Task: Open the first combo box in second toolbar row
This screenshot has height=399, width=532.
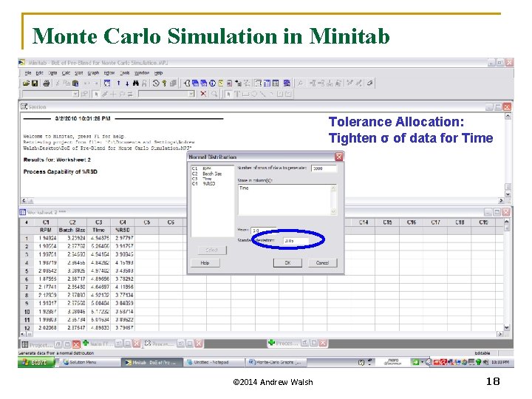Action: 75,94
